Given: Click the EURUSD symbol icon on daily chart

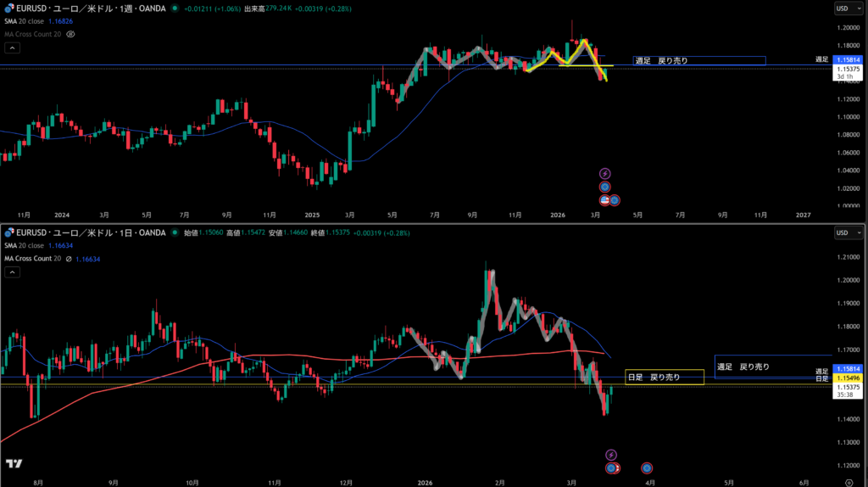Looking at the screenshot, I should (x=8, y=232).
